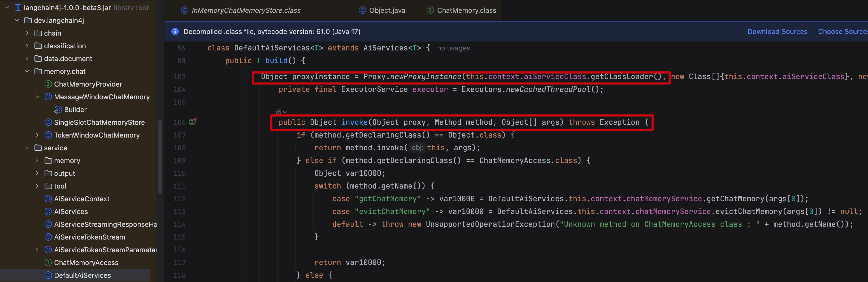Click 'newCachedThreadPool' on line 104
868x282 pixels.
pyautogui.click(x=548, y=89)
